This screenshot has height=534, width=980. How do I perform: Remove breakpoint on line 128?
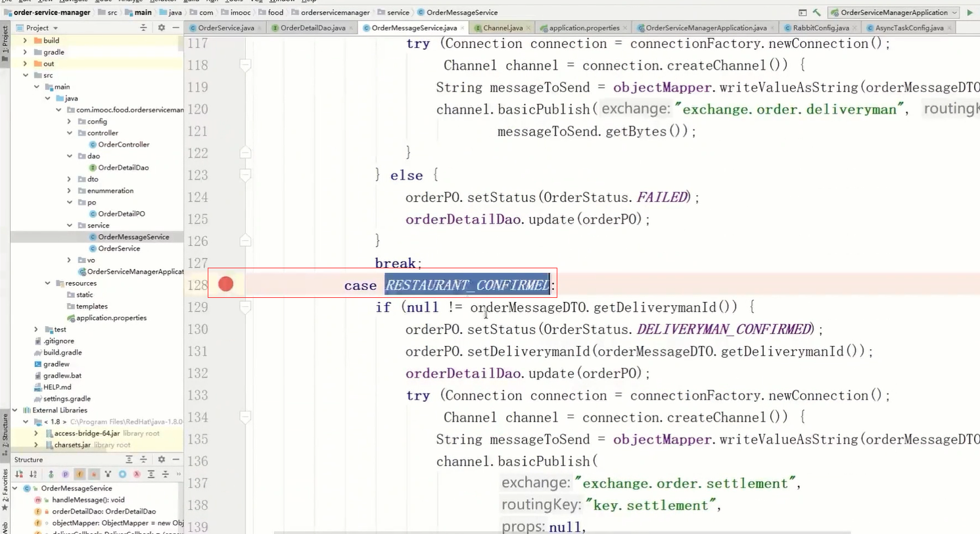(226, 284)
